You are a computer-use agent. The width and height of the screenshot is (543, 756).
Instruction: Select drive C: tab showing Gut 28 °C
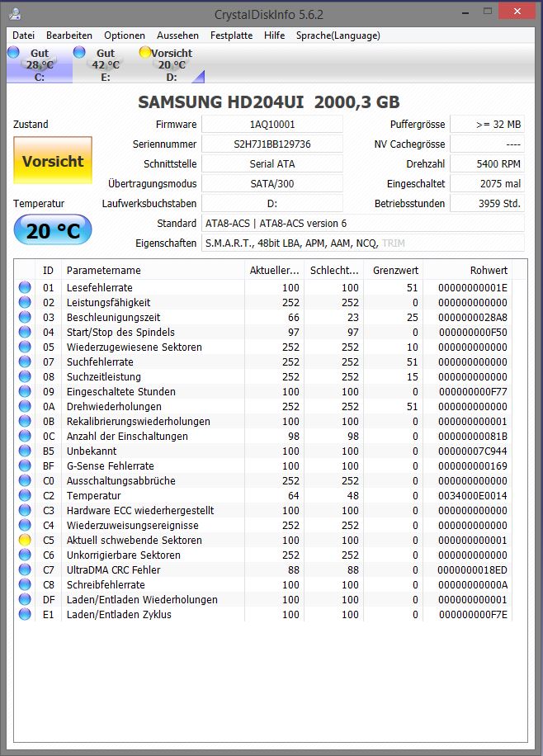[40, 64]
